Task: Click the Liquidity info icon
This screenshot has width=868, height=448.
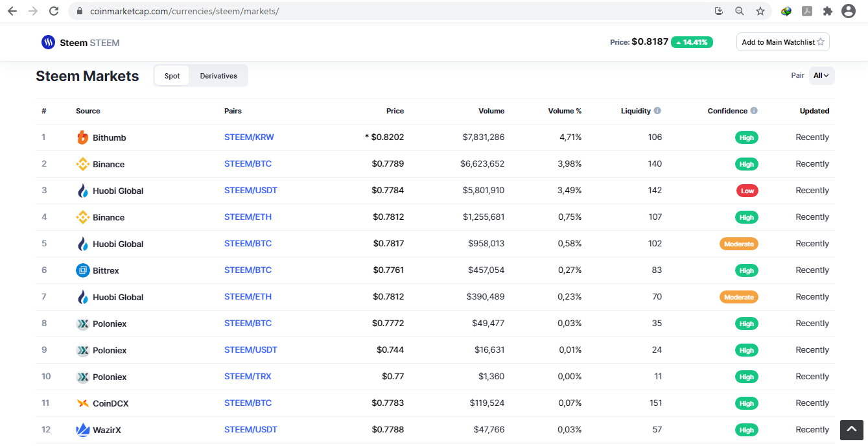Action: pos(657,111)
